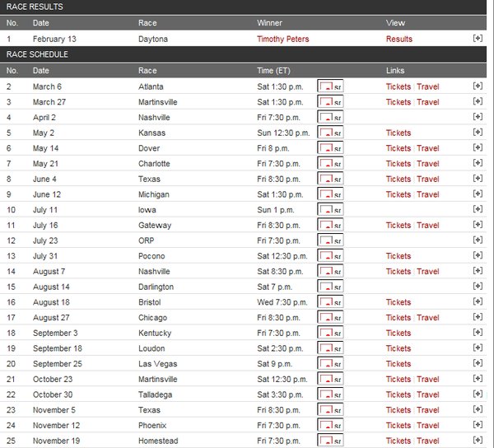Click the TV network icon for Nashville April 2
Image resolution: width=494 pixels, height=448 pixels.
point(330,117)
